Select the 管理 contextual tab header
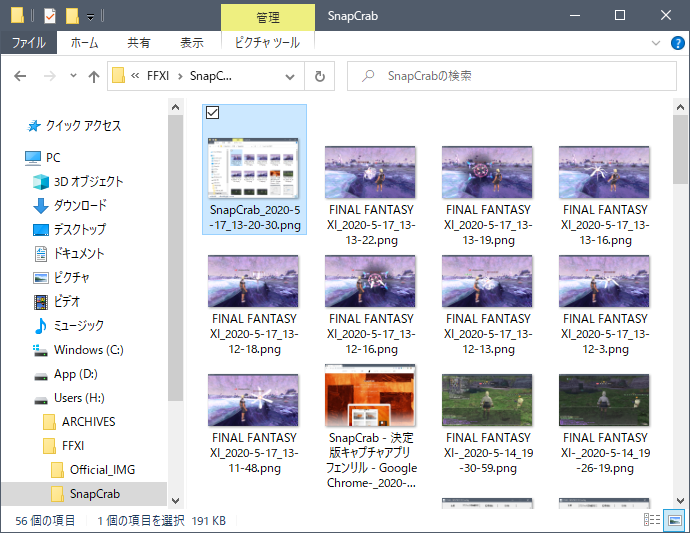The height and width of the screenshot is (533, 690). pos(268,18)
